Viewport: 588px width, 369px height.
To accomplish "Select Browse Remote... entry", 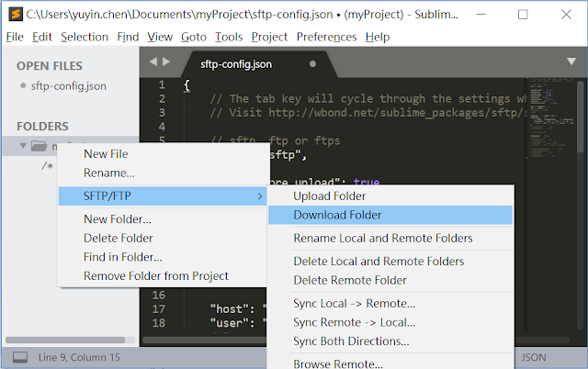I will click(390, 363).
